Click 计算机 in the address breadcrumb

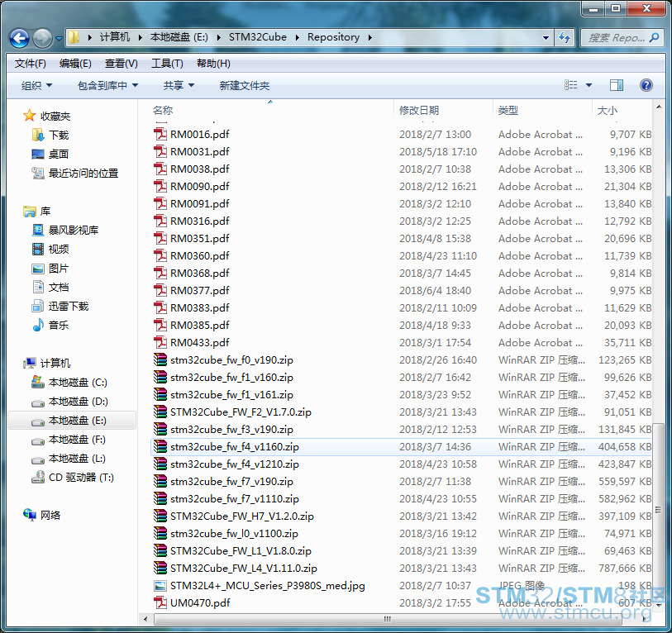tap(114, 37)
